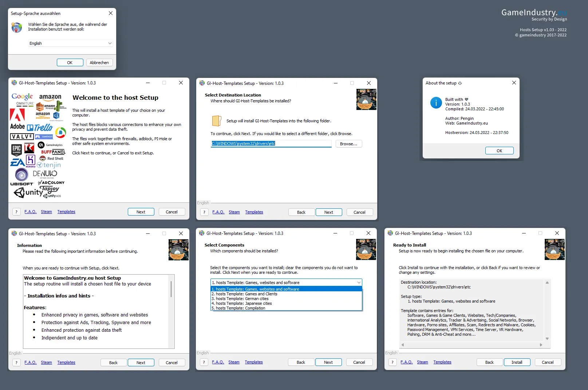The width and height of the screenshot is (588, 390).
Task: Click the folder icon in Destination Location window
Action: (x=217, y=121)
